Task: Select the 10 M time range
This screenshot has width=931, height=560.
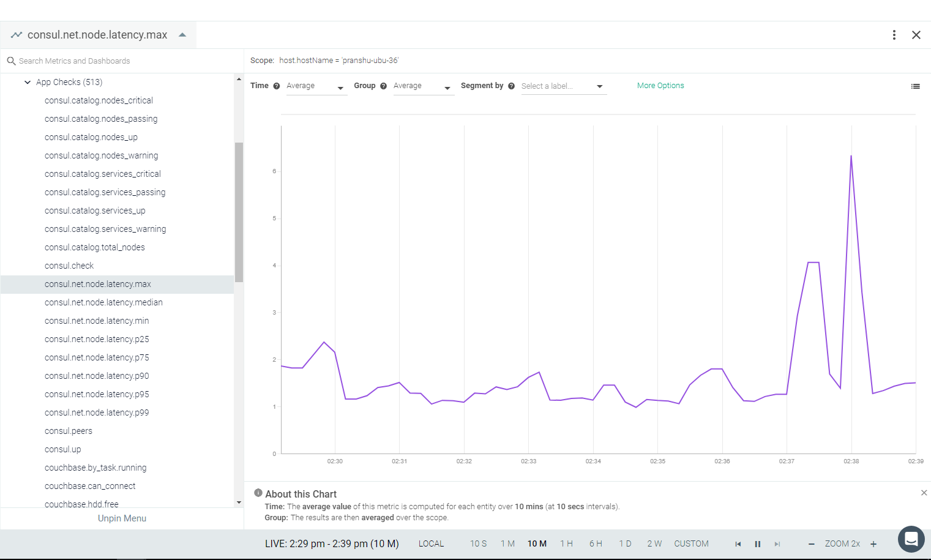Action: pos(537,543)
